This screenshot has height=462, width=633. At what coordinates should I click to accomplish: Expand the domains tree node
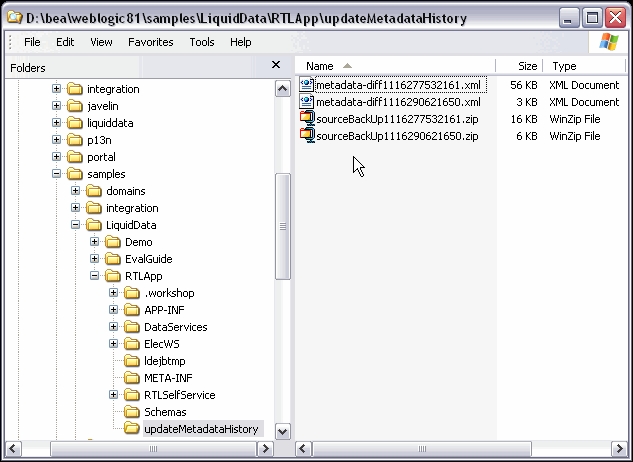tap(75, 191)
